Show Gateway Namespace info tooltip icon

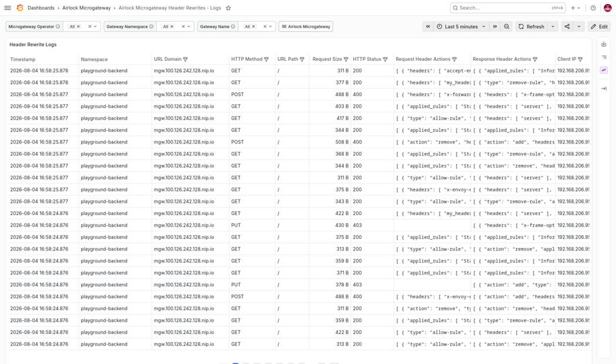[151, 27]
